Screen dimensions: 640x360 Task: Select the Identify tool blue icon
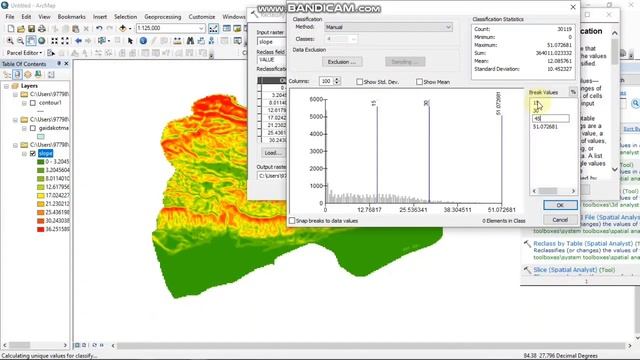click(143, 41)
